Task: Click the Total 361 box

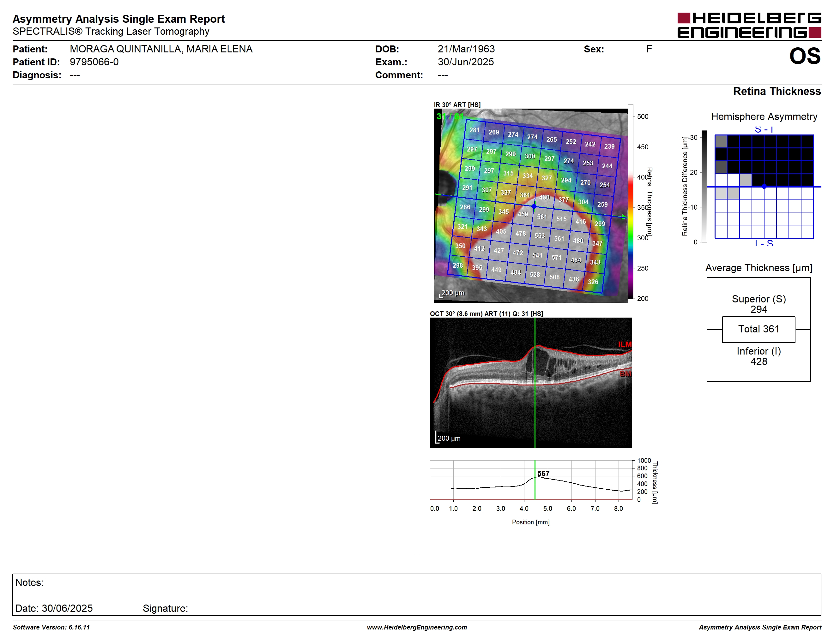Action: [x=759, y=329]
